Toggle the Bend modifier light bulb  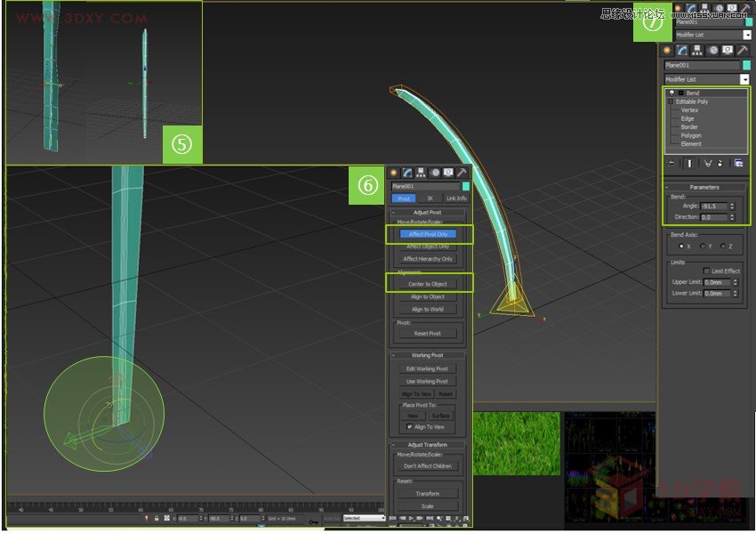pyautogui.click(x=672, y=93)
